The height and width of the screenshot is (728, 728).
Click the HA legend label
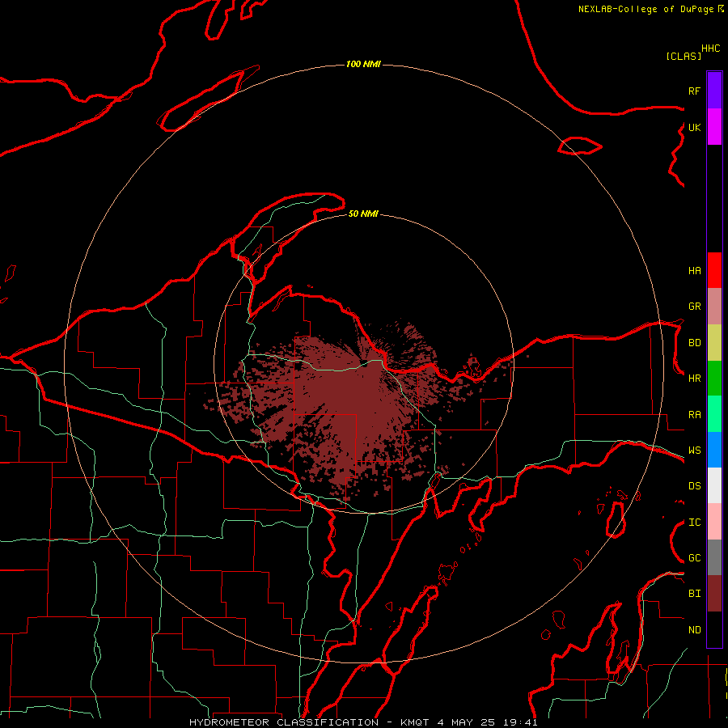(694, 271)
